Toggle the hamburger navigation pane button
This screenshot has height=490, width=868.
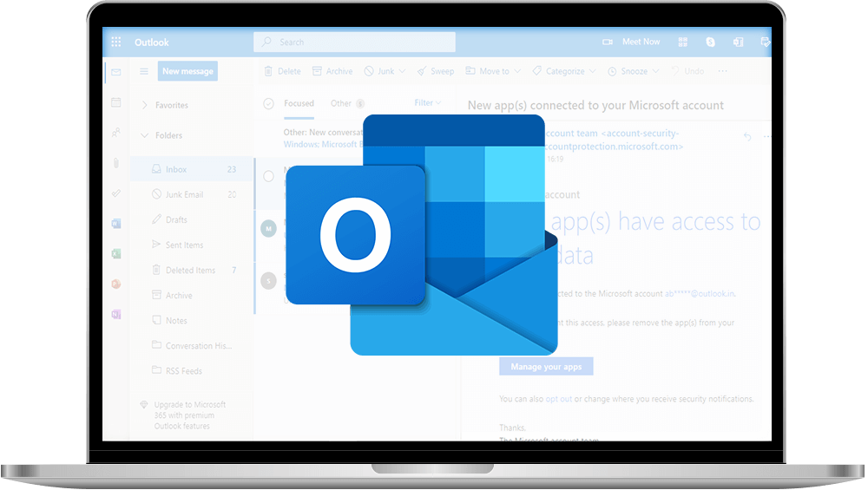point(144,71)
